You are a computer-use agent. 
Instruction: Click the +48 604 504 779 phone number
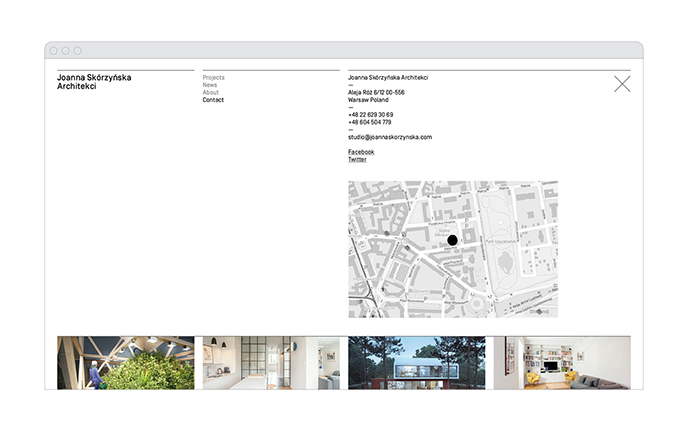[370, 122]
